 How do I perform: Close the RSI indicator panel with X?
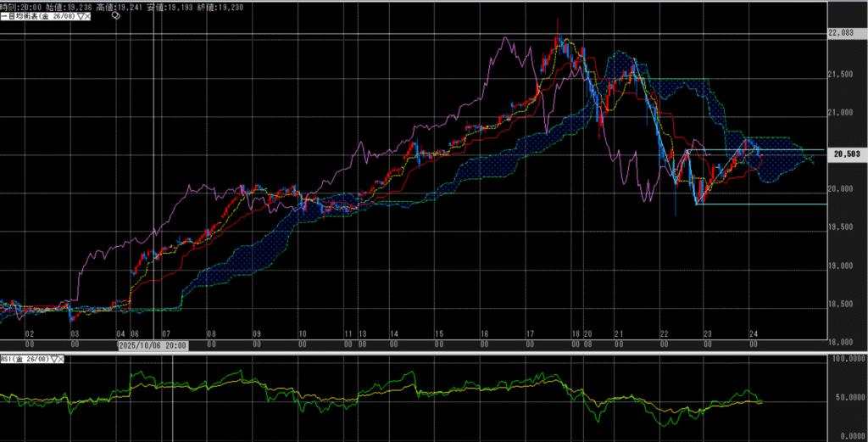point(61,359)
